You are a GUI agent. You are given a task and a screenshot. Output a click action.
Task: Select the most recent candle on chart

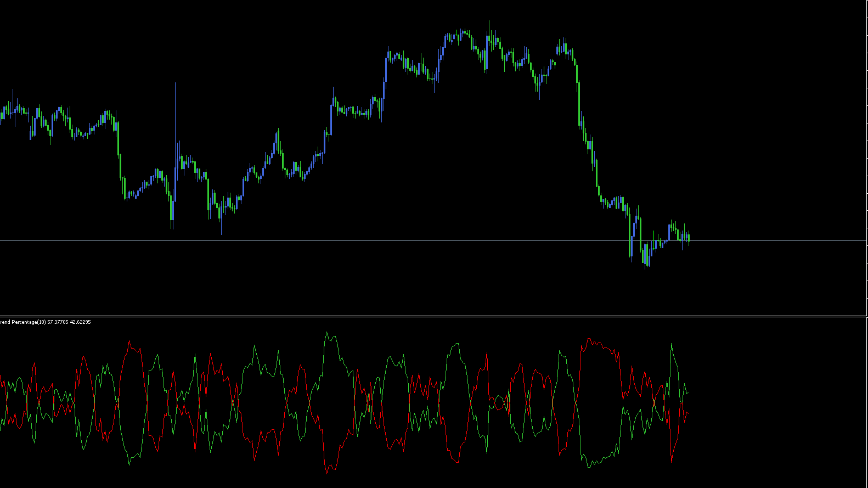click(x=688, y=237)
